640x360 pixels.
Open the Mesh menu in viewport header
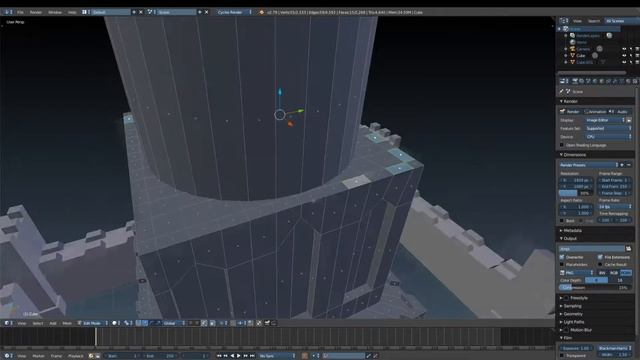pyautogui.click(x=67, y=323)
